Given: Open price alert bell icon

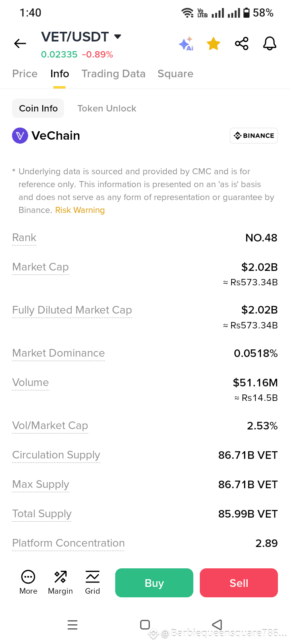Looking at the screenshot, I should point(270,43).
